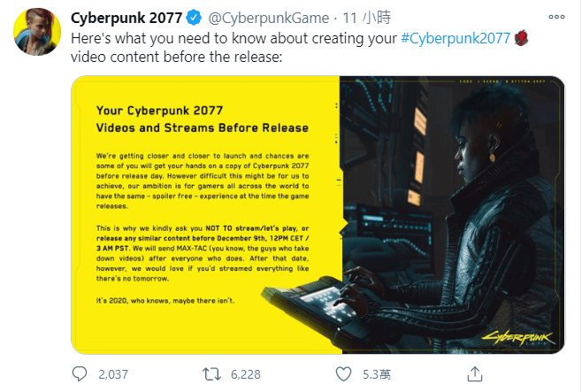This screenshot has width=582, height=392.
Task: Open the Cyberpunk 2077 display name
Action: pos(126,18)
